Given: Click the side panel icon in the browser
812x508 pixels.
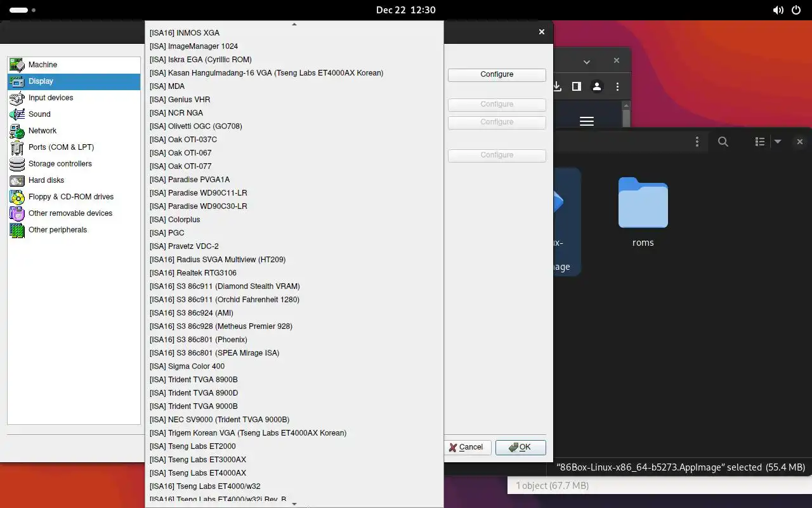Looking at the screenshot, I should (x=577, y=86).
